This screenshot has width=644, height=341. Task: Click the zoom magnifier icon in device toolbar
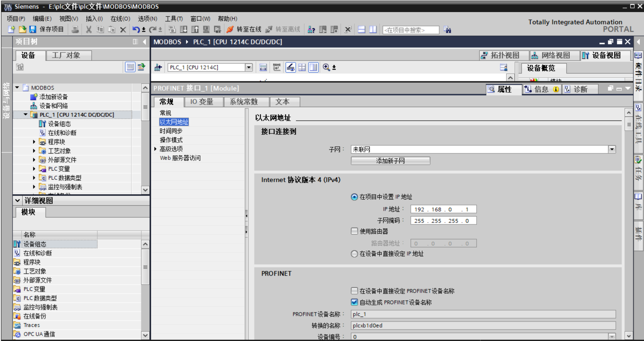[326, 67]
